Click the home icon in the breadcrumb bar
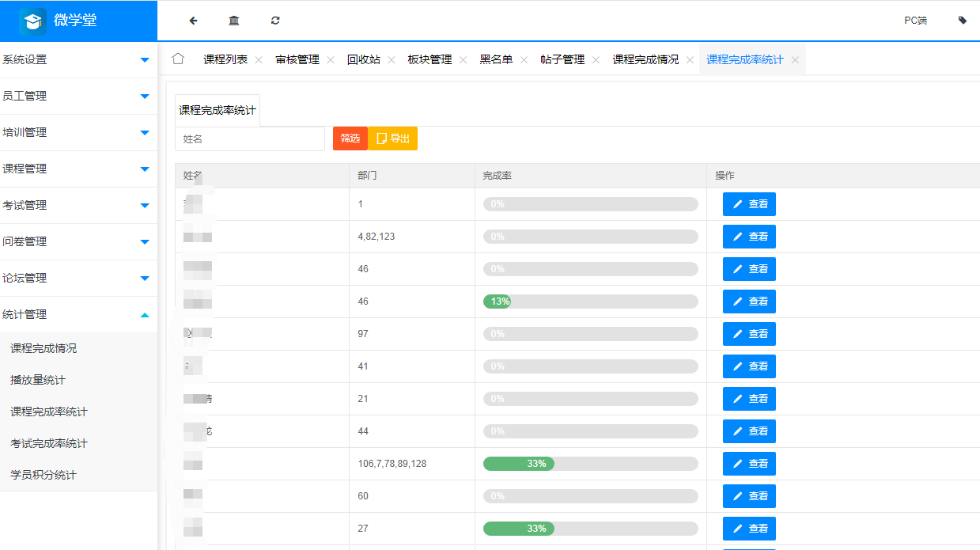 coord(177,59)
